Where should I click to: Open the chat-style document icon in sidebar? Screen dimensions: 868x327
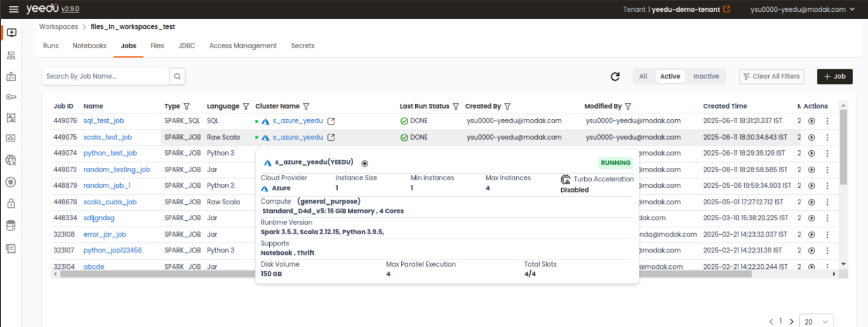[x=11, y=248]
